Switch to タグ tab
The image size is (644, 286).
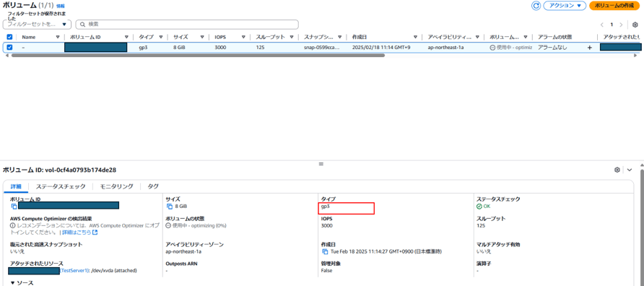tap(153, 186)
